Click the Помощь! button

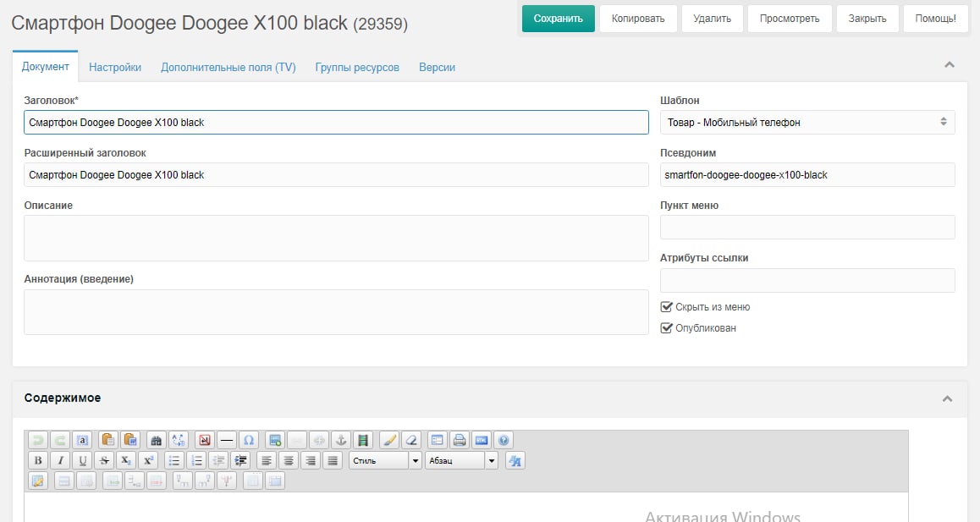coord(935,19)
